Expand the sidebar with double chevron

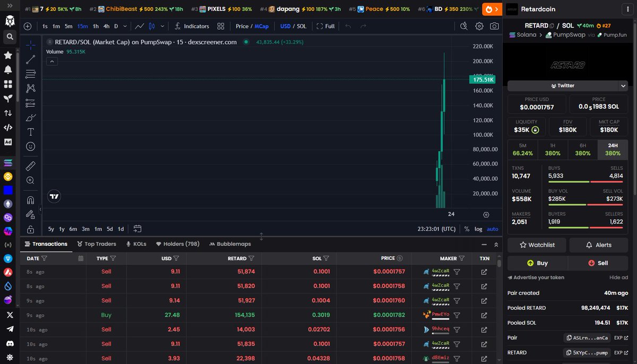[9, 6]
